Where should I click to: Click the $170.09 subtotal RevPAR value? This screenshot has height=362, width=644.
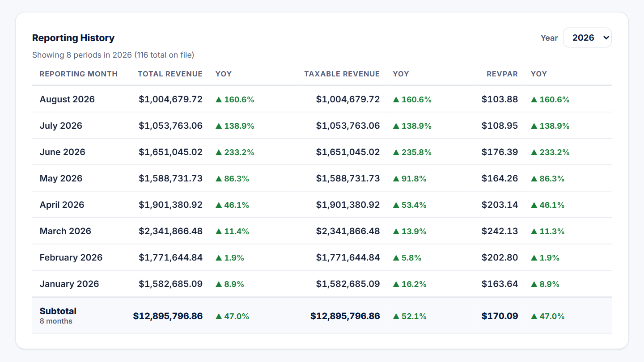click(x=500, y=316)
